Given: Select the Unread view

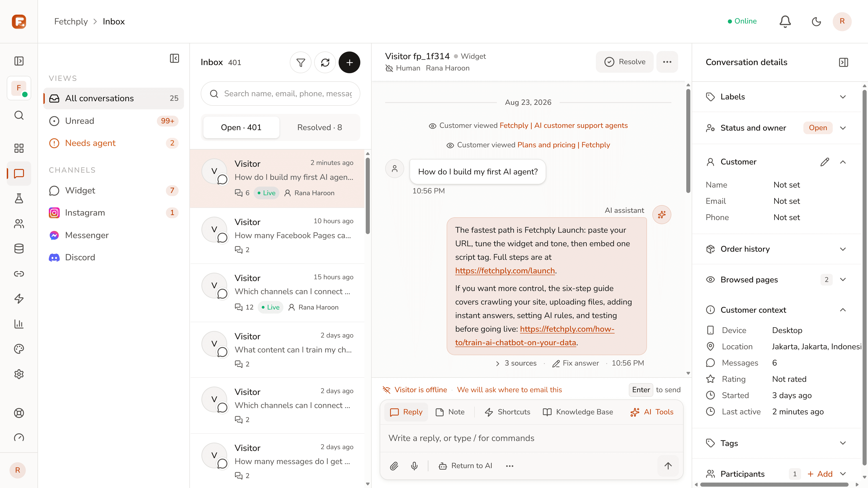Looking at the screenshot, I should click(x=113, y=121).
